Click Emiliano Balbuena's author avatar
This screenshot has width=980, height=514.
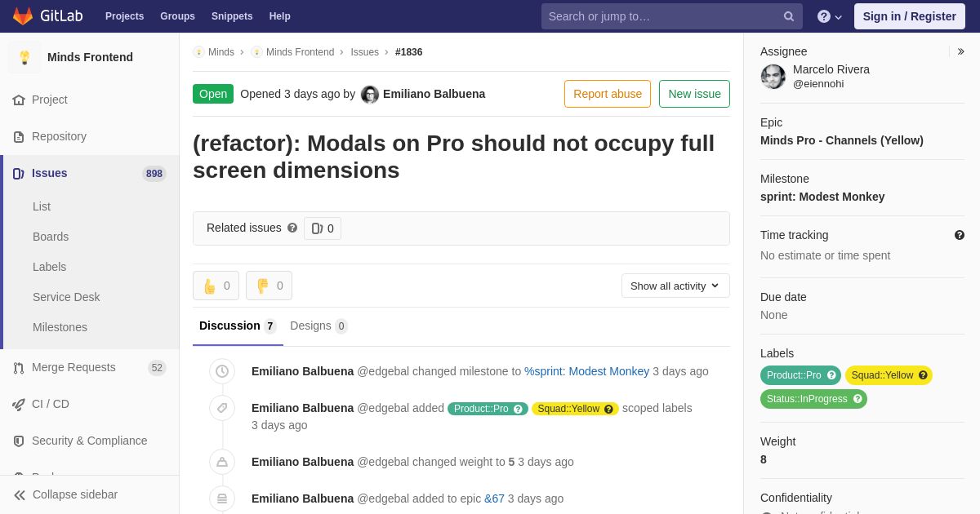[370, 94]
